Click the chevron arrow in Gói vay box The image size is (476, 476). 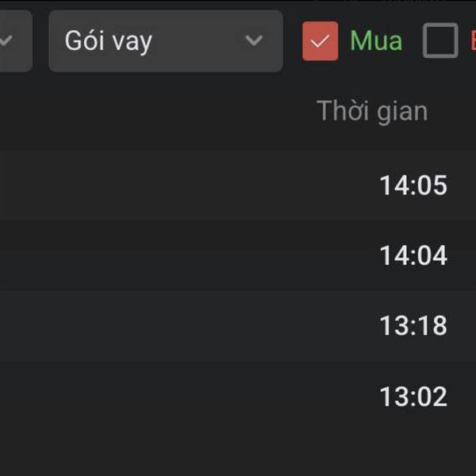pyautogui.click(x=254, y=41)
